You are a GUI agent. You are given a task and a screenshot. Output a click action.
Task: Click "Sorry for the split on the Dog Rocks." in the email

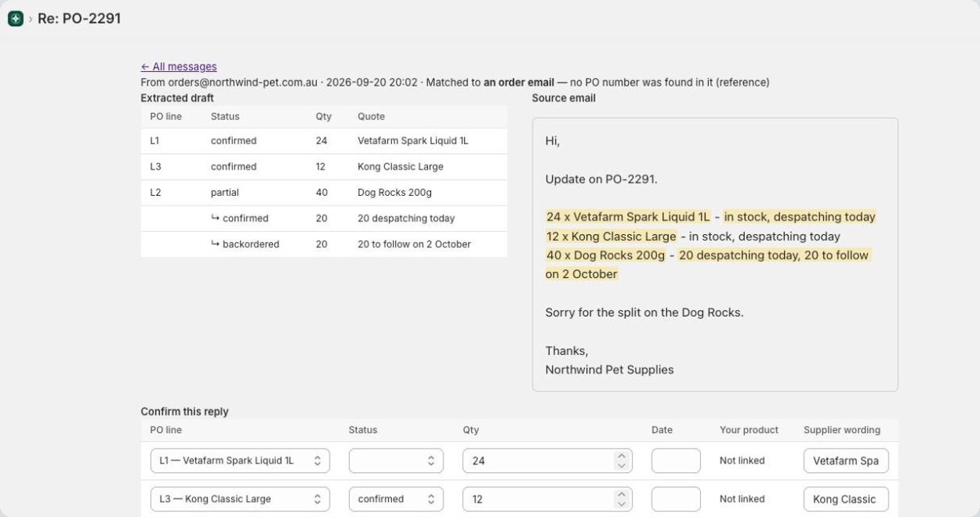644,313
